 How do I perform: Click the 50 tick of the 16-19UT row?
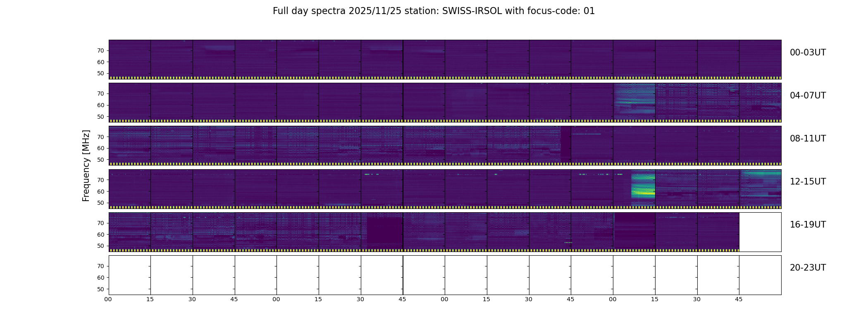pos(100,246)
